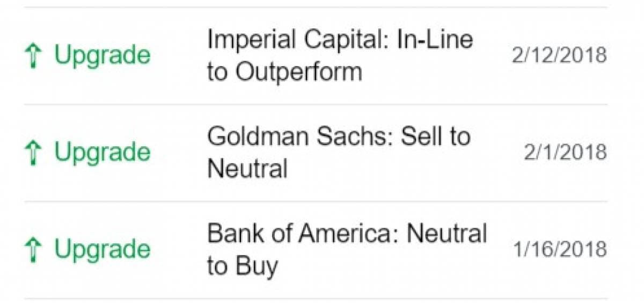
Task: Select the Upgrade label in the Imperial Capital row
Action: pyautogui.click(x=102, y=56)
